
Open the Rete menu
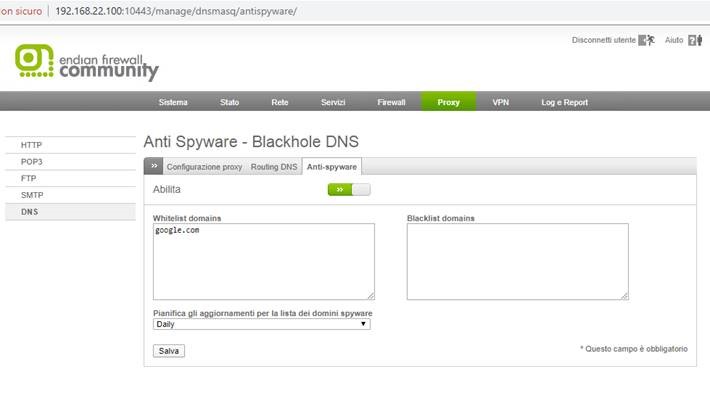[x=280, y=102]
